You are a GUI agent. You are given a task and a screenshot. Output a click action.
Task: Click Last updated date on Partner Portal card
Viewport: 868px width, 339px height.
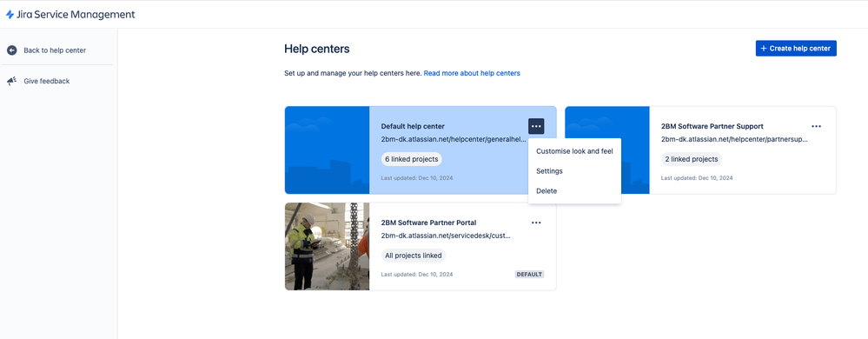(417, 275)
